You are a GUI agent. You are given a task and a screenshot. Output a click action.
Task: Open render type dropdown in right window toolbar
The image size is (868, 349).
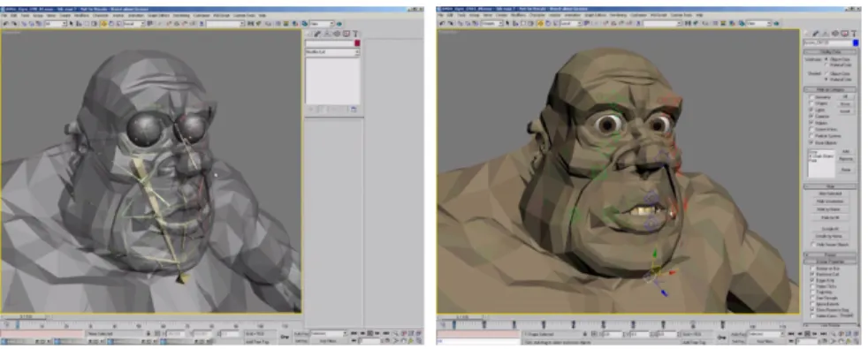click(x=759, y=24)
